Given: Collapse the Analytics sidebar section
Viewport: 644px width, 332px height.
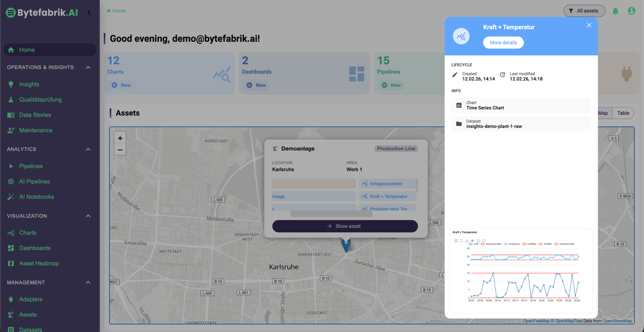Looking at the screenshot, I should click(88, 149).
